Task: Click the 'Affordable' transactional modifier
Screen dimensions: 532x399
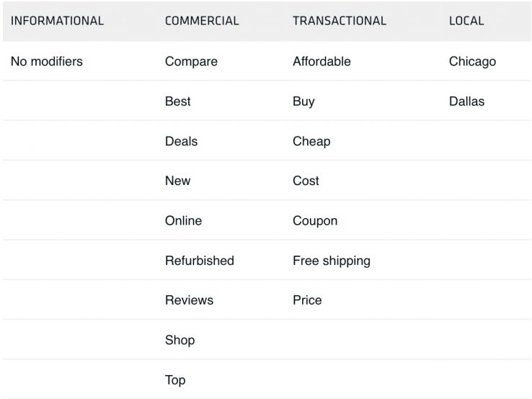Action: point(322,62)
